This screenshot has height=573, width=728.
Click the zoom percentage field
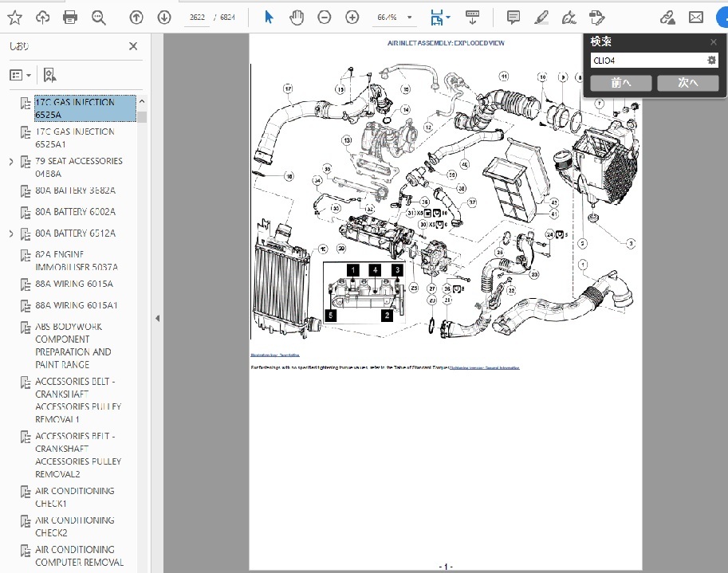tap(387, 18)
